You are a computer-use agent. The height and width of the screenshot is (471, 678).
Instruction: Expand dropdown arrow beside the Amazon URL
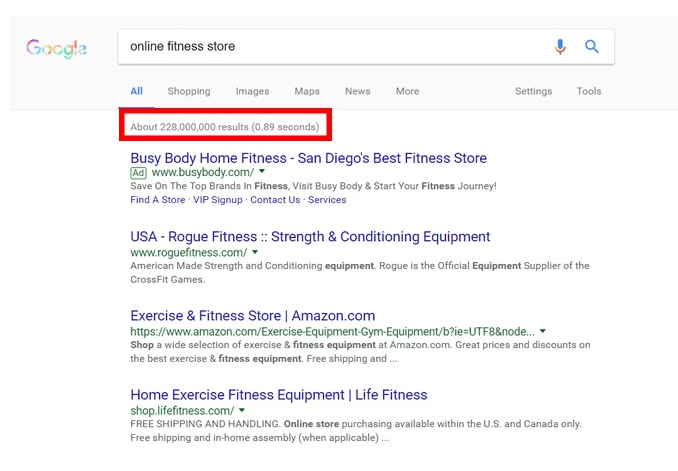(543, 331)
